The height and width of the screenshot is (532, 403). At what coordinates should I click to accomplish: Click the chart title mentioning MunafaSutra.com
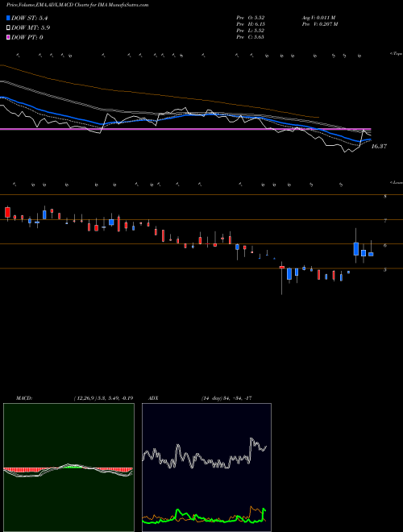[77, 5]
